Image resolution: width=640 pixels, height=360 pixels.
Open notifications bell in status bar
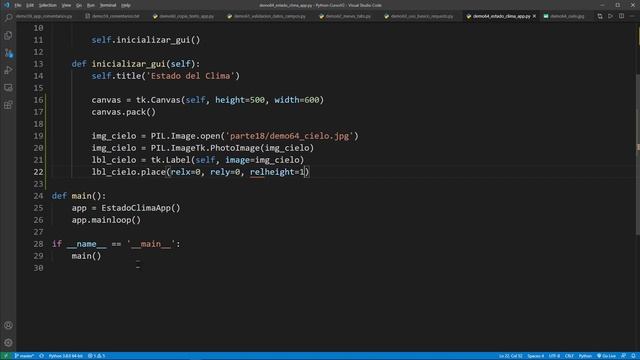(x=633, y=356)
